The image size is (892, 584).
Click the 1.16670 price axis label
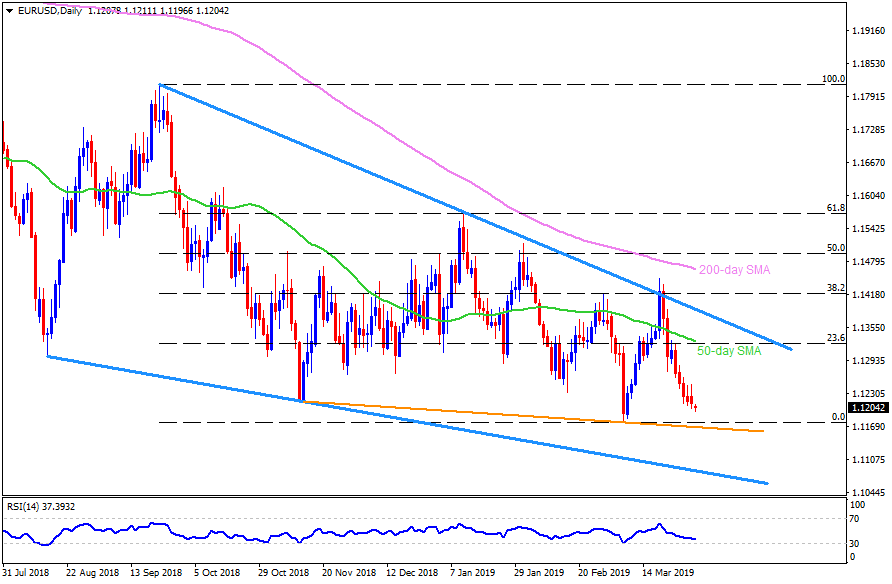(x=868, y=163)
